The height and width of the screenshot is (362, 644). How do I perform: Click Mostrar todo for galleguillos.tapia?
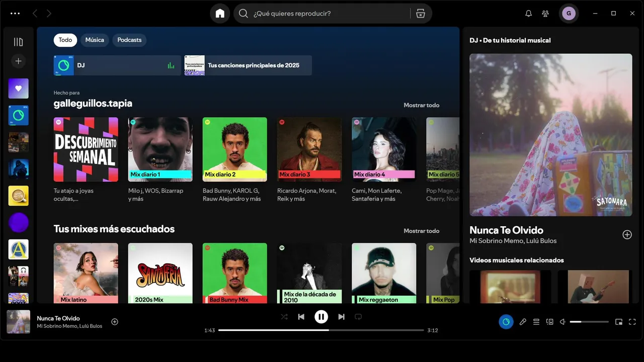pos(421,105)
